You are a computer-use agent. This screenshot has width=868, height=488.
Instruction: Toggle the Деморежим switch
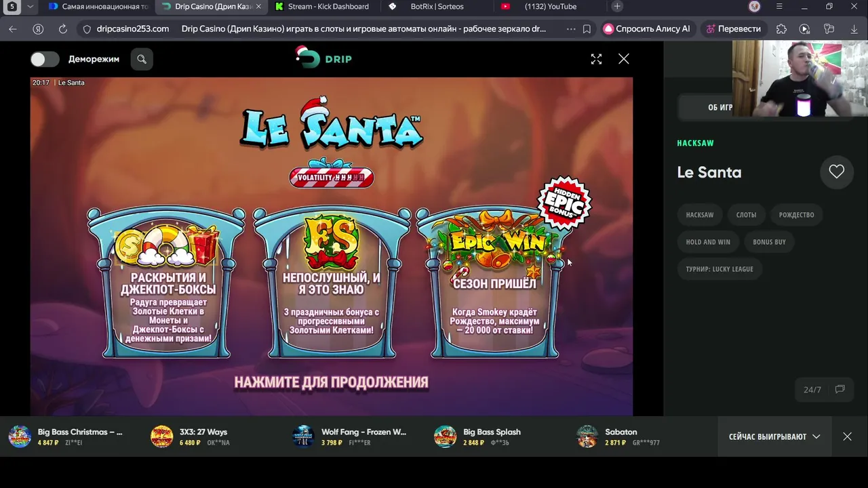click(45, 59)
